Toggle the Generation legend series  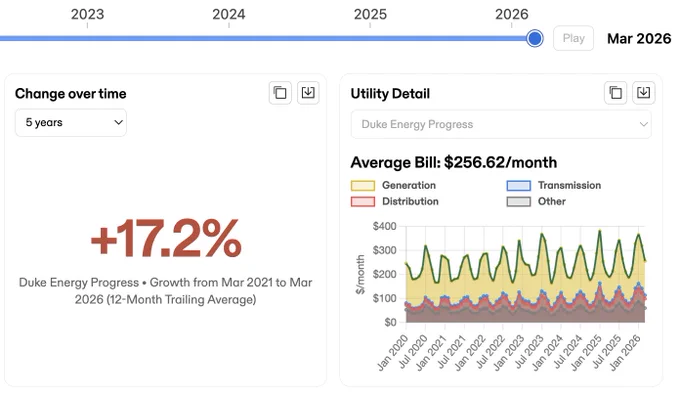click(393, 186)
